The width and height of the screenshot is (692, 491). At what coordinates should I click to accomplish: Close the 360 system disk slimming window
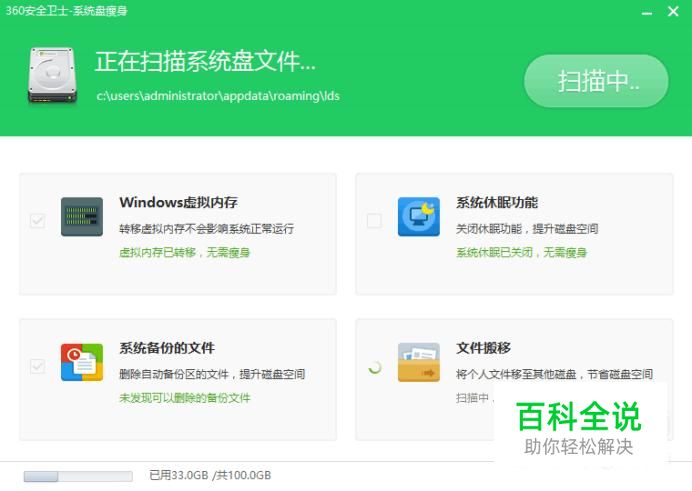[673, 11]
